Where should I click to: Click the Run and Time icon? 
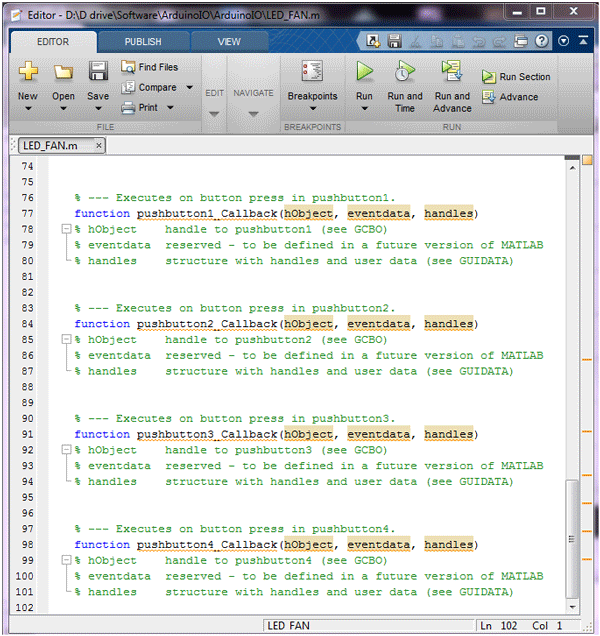click(404, 71)
